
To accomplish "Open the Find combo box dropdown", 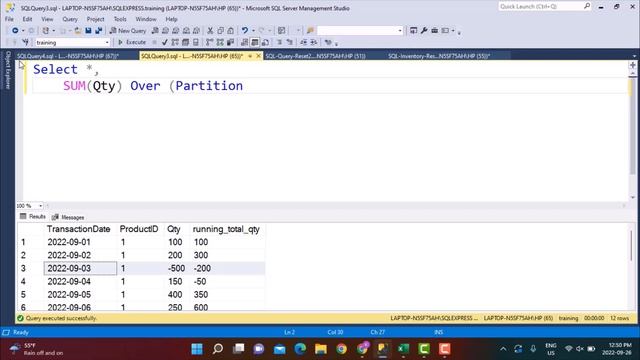I will (x=400, y=31).
